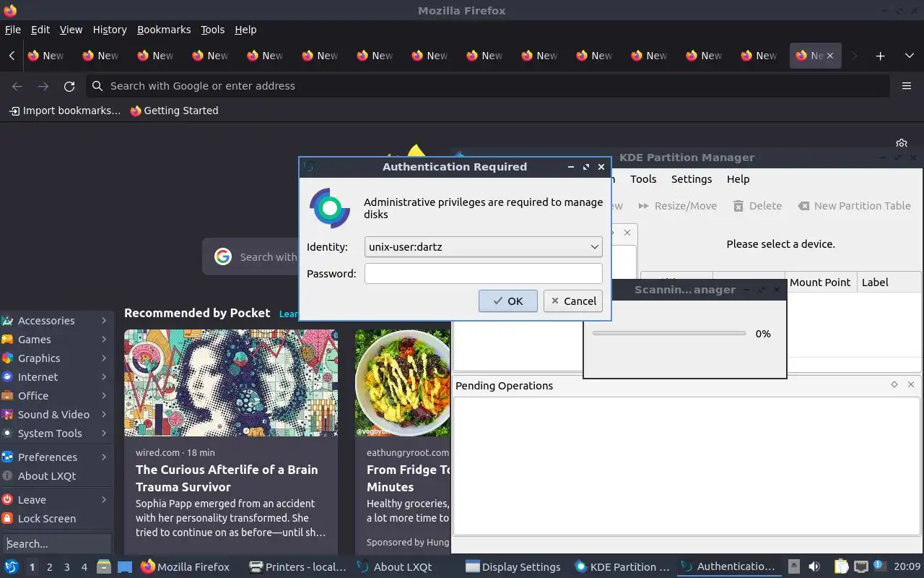Open Firefox Edit menu
This screenshot has width=924, height=578.
click(x=40, y=30)
